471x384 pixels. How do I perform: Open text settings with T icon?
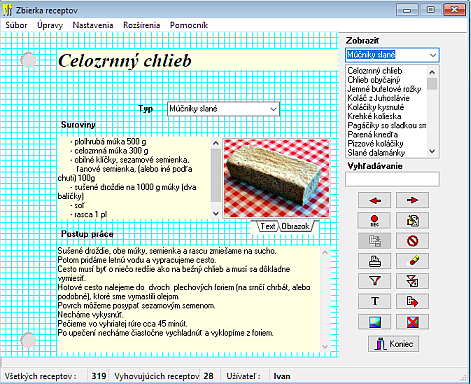pos(374,301)
